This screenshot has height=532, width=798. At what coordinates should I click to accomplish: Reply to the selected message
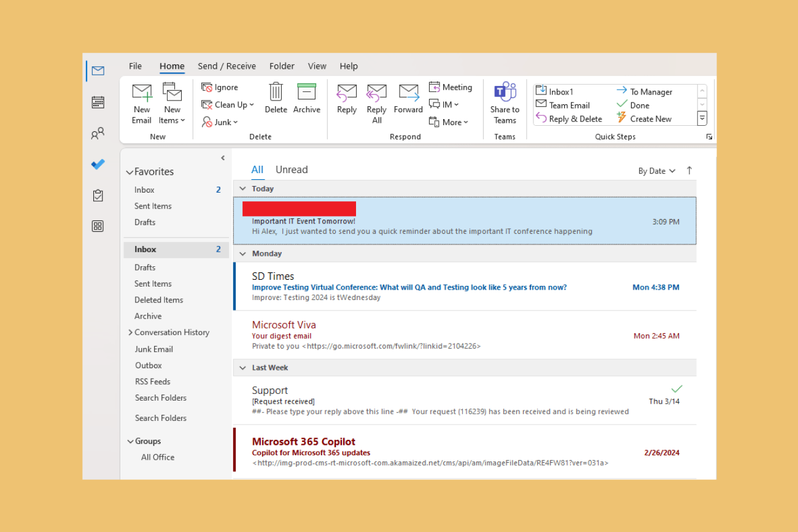click(347, 98)
